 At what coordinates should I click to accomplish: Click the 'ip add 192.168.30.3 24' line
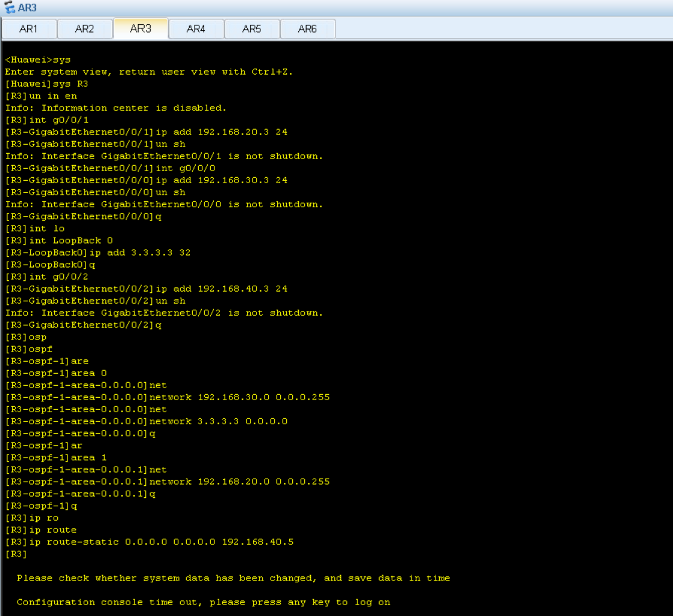[x=146, y=180]
